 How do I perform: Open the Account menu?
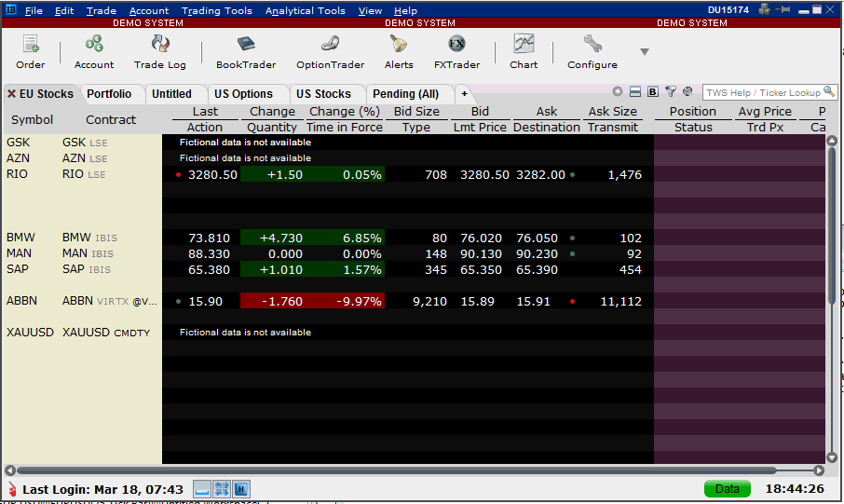pos(149,10)
